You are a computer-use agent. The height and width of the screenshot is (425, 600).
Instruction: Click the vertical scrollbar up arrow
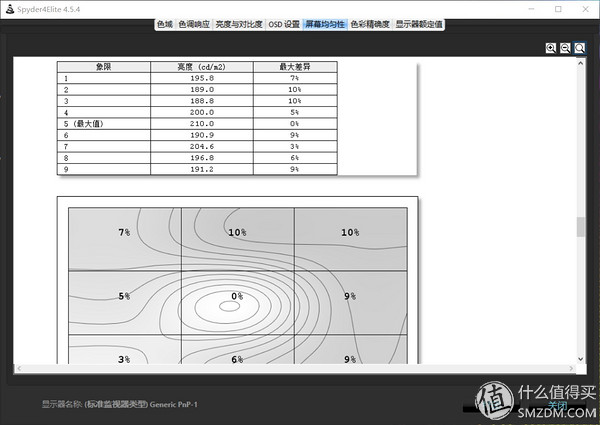[x=580, y=63]
